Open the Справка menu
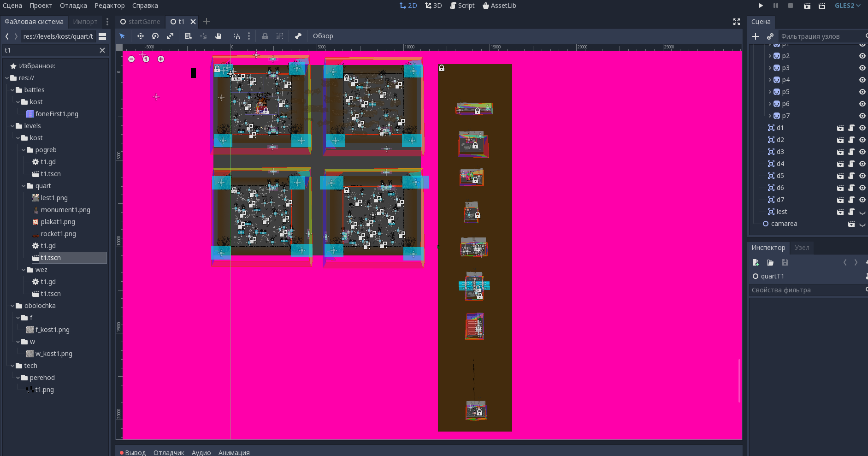The height and width of the screenshot is (456, 868). tap(145, 6)
